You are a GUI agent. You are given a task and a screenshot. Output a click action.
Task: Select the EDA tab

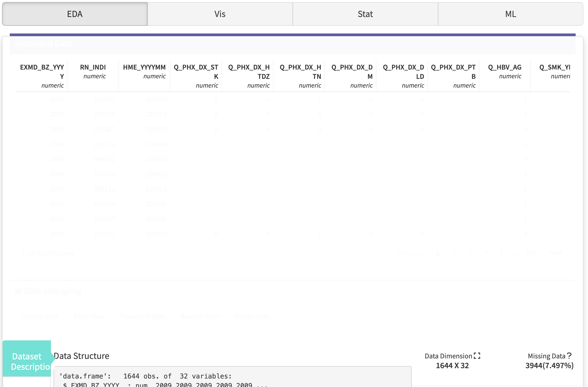point(74,14)
